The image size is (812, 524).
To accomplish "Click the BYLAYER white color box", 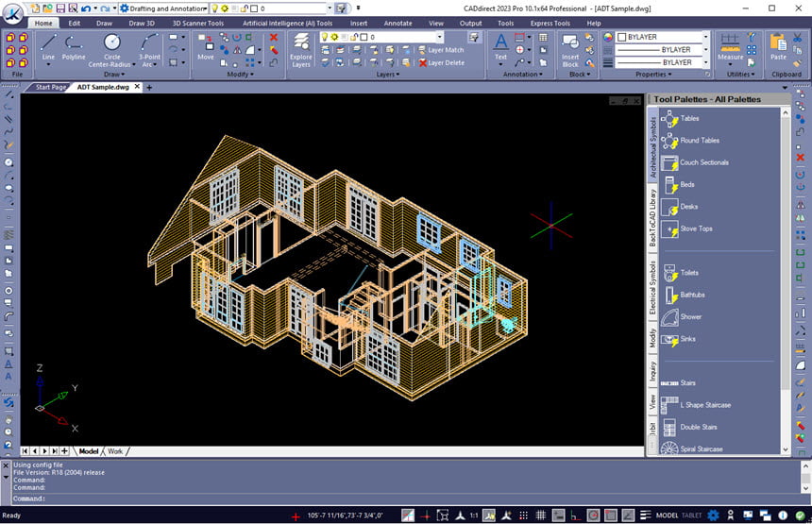I will (622, 37).
